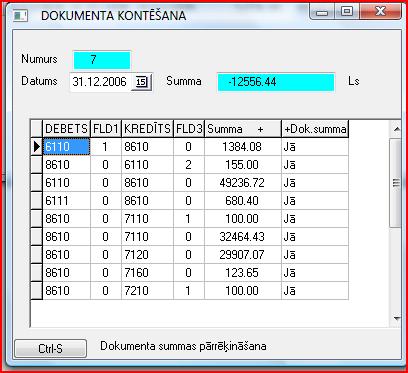Click the FLD1 column header
The width and height of the screenshot is (408, 373).
[106, 129]
